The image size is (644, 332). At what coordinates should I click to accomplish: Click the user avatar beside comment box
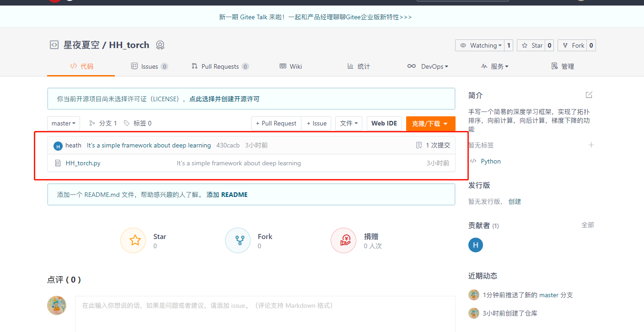pos(57,305)
